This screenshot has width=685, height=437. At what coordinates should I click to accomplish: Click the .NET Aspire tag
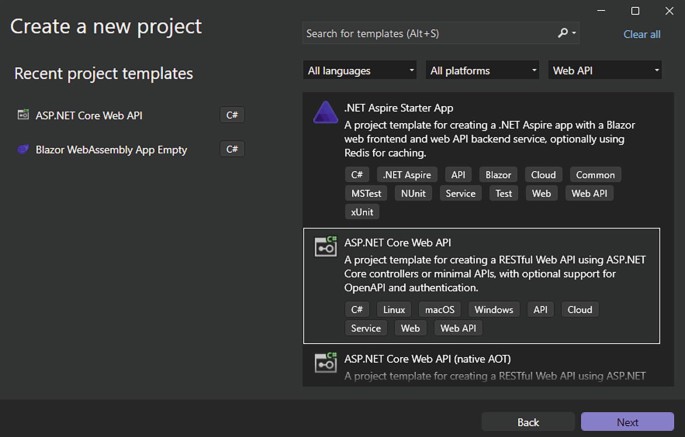(x=407, y=175)
